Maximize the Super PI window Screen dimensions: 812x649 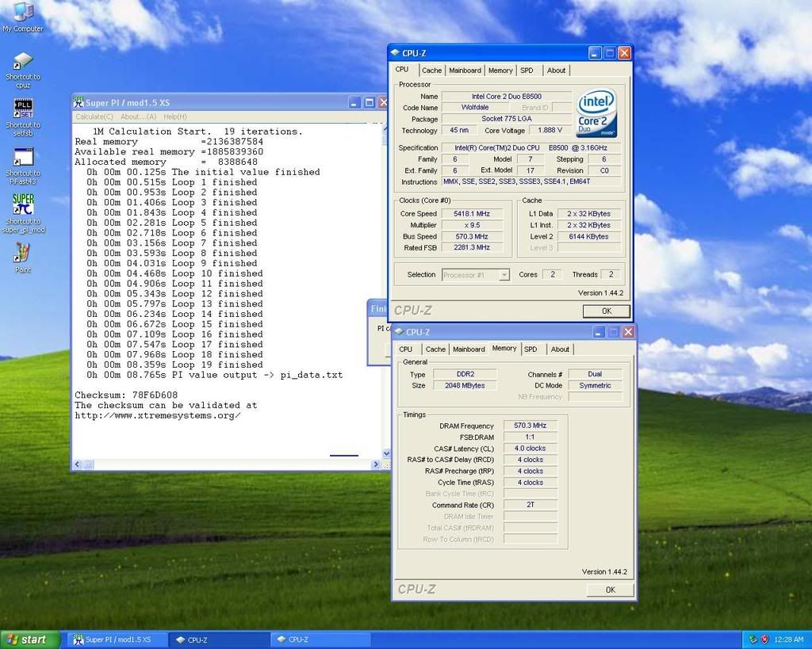click(x=370, y=102)
